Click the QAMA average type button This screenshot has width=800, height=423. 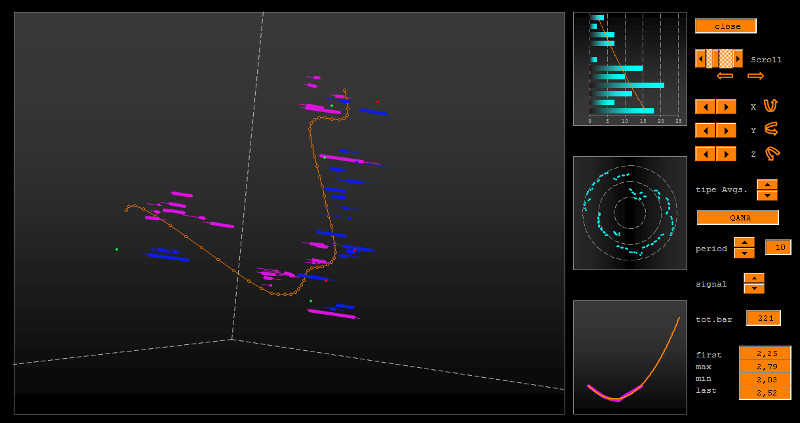(737, 217)
